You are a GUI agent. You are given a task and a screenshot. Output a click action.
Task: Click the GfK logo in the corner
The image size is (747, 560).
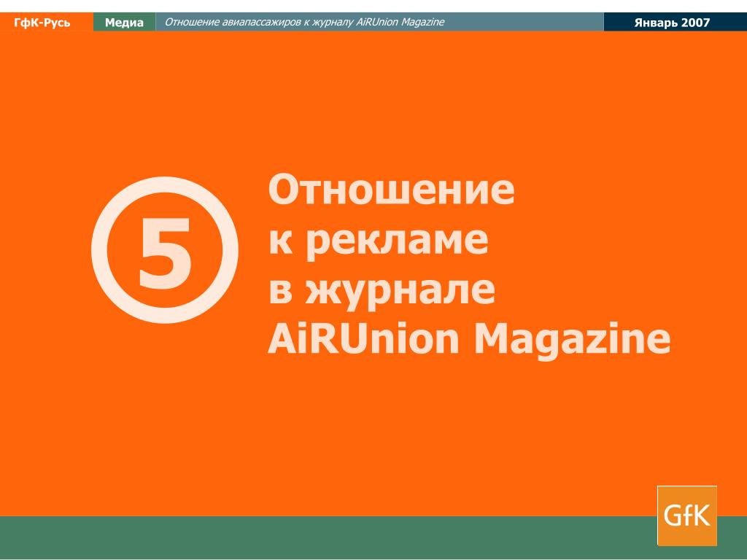(686, 516)
